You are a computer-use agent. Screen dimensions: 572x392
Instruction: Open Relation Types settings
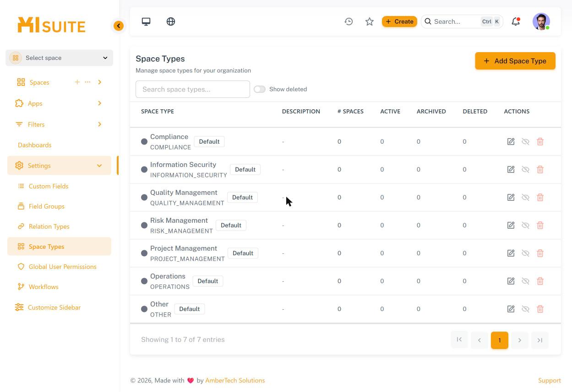49,226
